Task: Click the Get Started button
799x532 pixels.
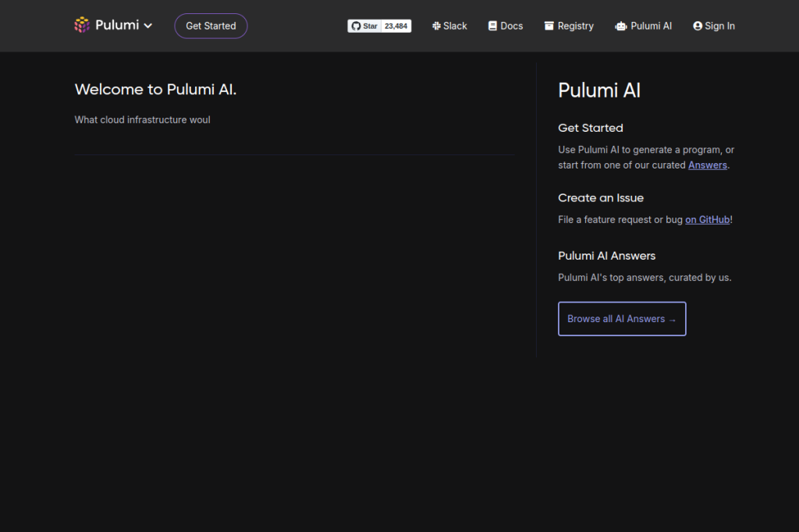Action: (211, 26)
